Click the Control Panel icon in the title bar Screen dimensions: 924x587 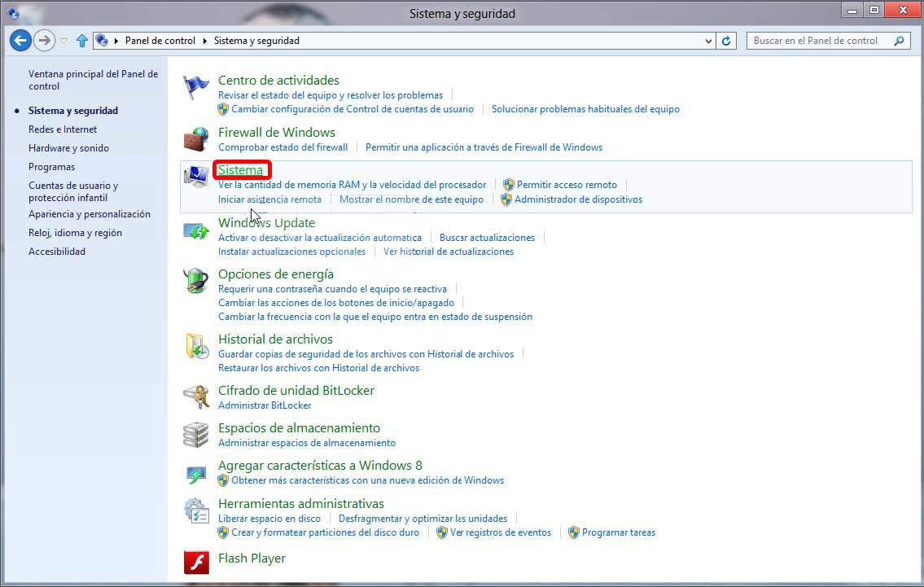point(13,13)
